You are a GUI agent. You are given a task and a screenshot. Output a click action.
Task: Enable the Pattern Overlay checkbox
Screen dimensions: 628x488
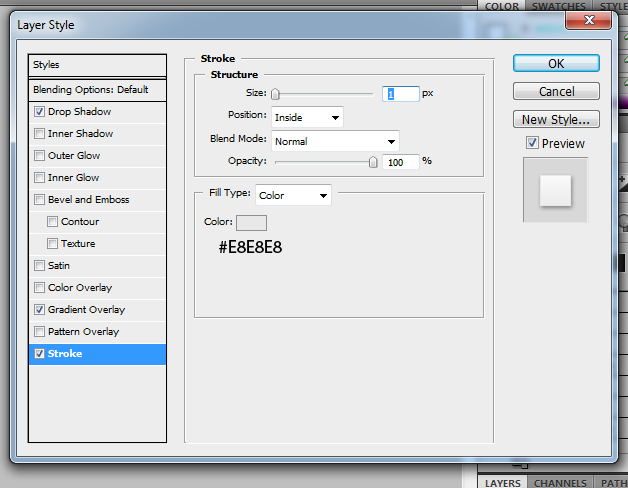click(39, 332)
